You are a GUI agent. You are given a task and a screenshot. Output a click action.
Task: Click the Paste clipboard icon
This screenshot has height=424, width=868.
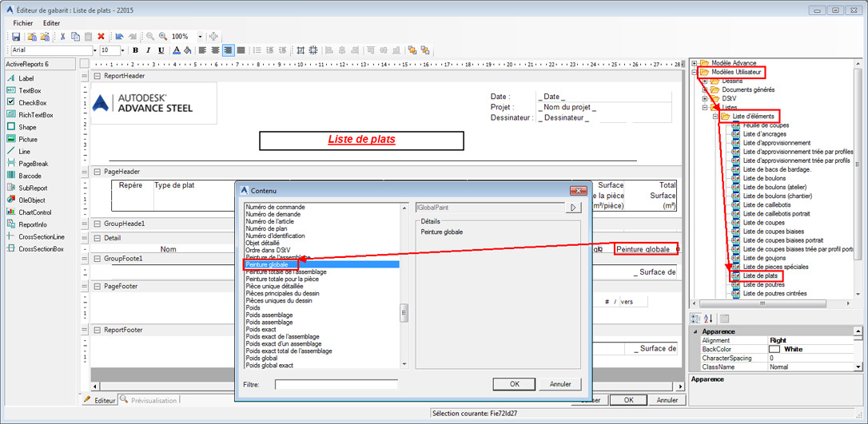pyautogui.click(x=88, y=37)
